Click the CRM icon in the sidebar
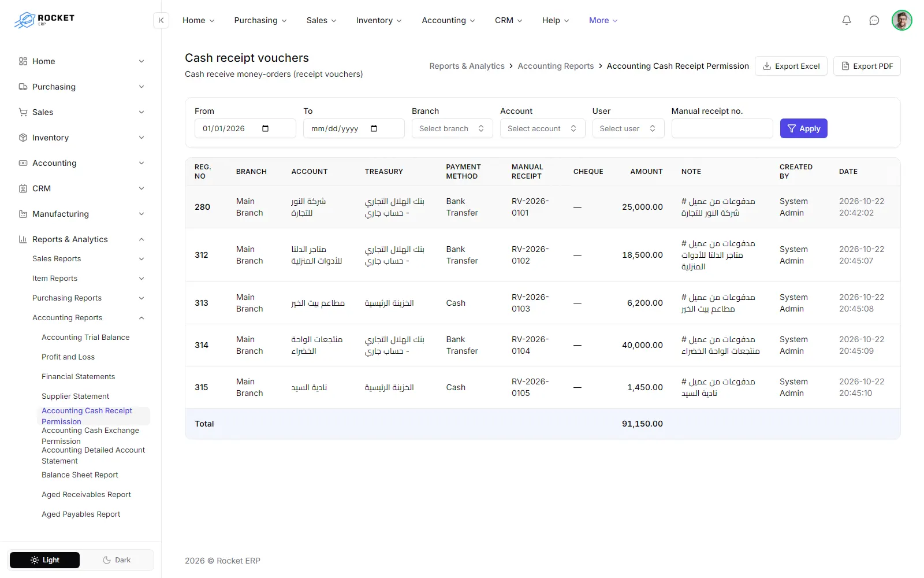The image size is (924, 578). pos(23,188)
